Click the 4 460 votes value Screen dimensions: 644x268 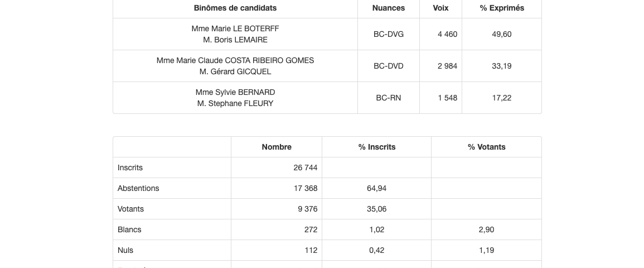click(447, 34)
